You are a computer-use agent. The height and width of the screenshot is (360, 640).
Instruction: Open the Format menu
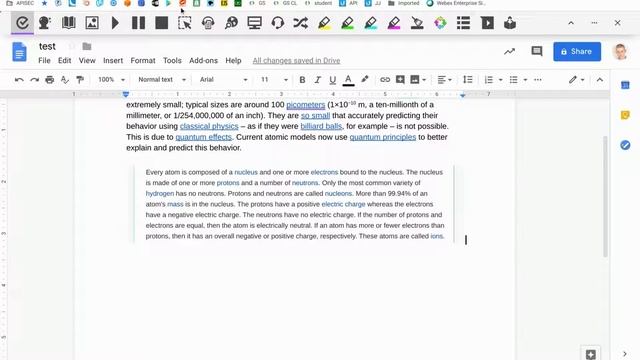pos(143,60)
